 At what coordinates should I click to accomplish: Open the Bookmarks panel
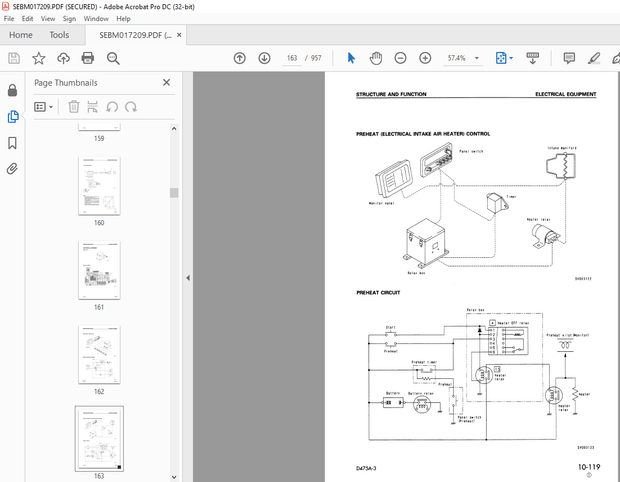tap(13, 143)
